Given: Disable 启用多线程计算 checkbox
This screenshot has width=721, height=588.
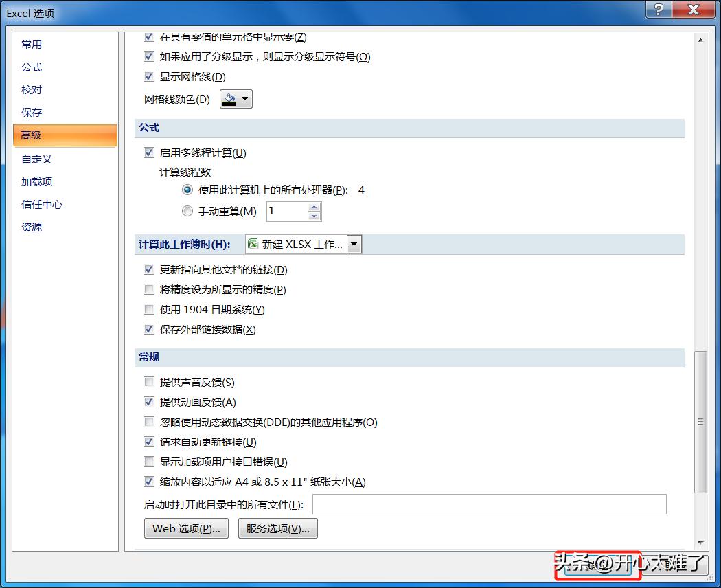Looking at the screenshot, I should pyautogui.click(x=148, y=152).
